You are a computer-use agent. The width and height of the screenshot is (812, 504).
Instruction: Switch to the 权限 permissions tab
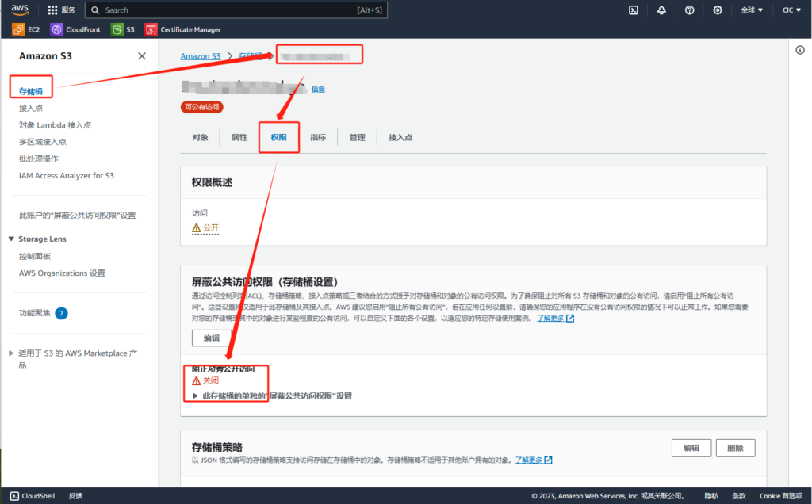click(x=278, y=137)
